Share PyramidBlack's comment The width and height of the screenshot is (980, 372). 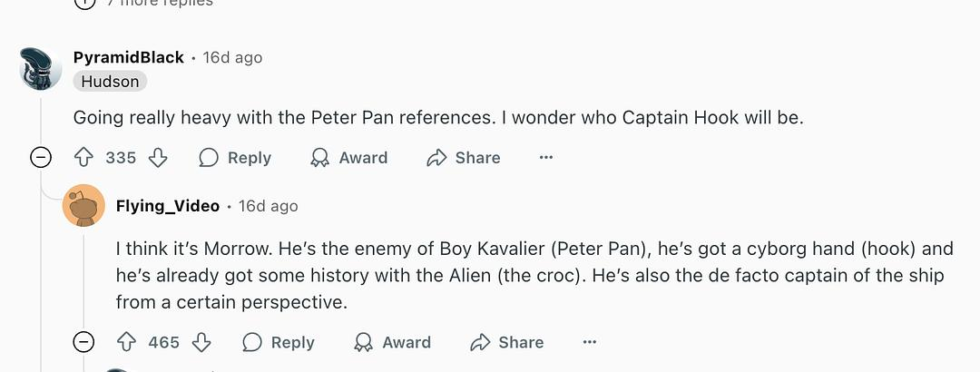pos(464,158)
